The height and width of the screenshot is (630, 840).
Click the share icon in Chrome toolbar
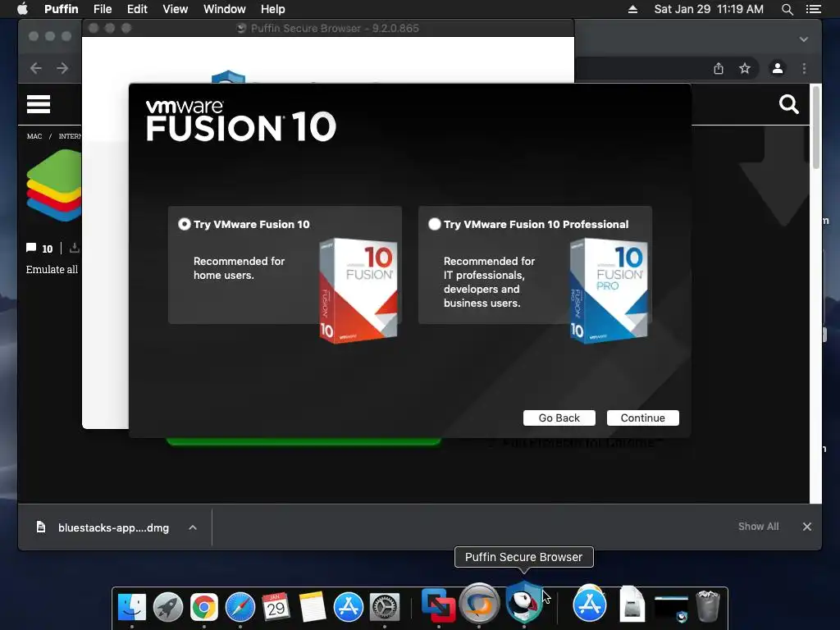(x=719, y=68)
